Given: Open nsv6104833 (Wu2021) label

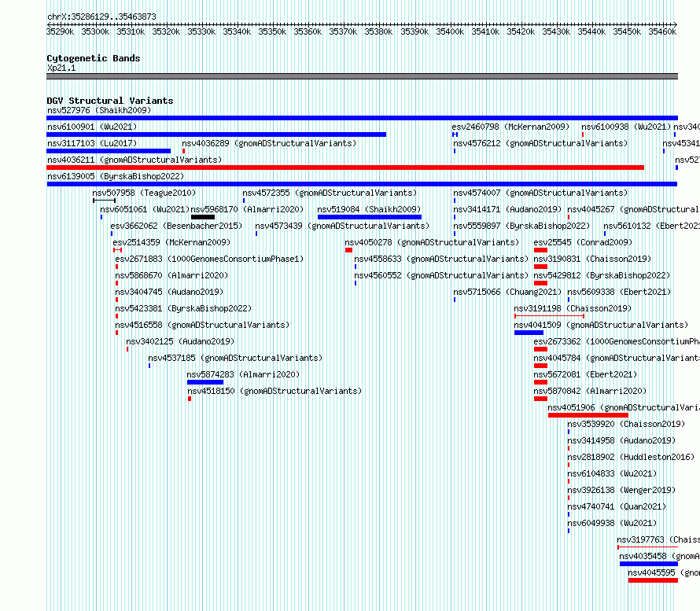Looking at the screenshot, I should coord(612,473).
